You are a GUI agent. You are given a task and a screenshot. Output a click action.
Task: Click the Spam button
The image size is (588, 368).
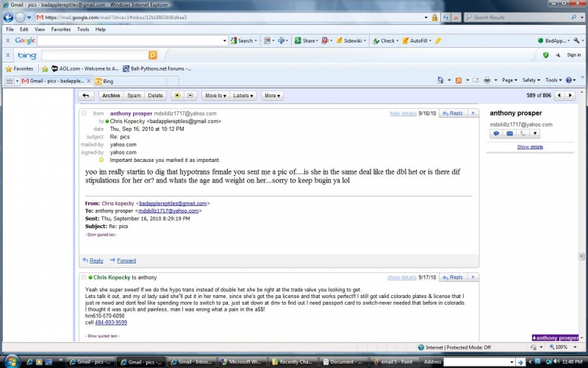[x=134, y=96]
